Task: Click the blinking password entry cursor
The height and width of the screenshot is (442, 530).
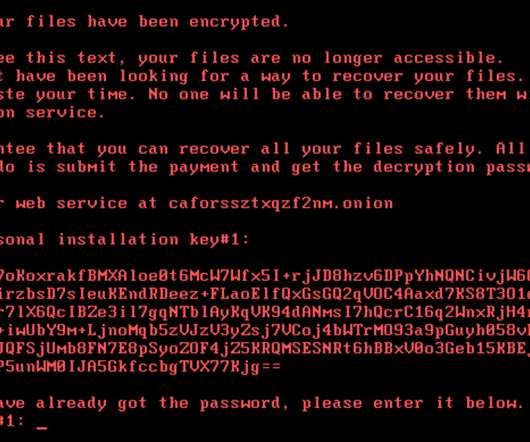Action: click(42, 428)
